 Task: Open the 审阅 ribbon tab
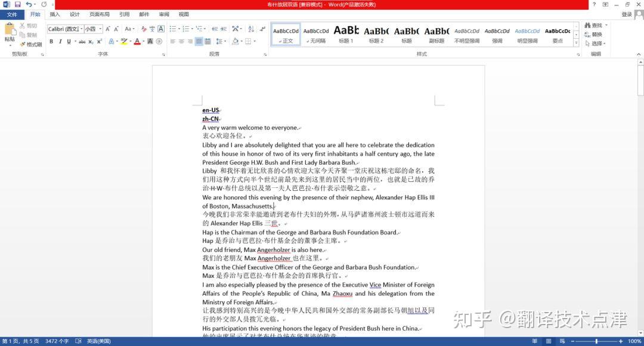pyautogui.click(x=163, y=14)
